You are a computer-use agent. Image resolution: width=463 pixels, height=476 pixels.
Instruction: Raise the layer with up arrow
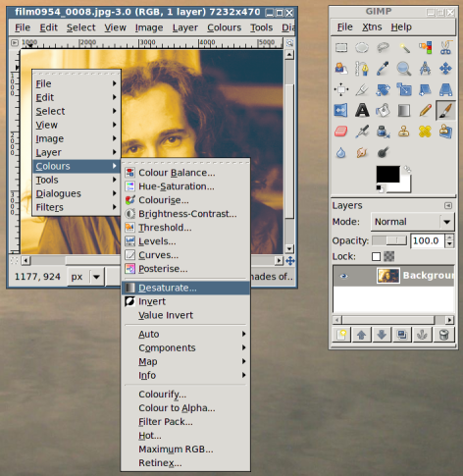362,335
